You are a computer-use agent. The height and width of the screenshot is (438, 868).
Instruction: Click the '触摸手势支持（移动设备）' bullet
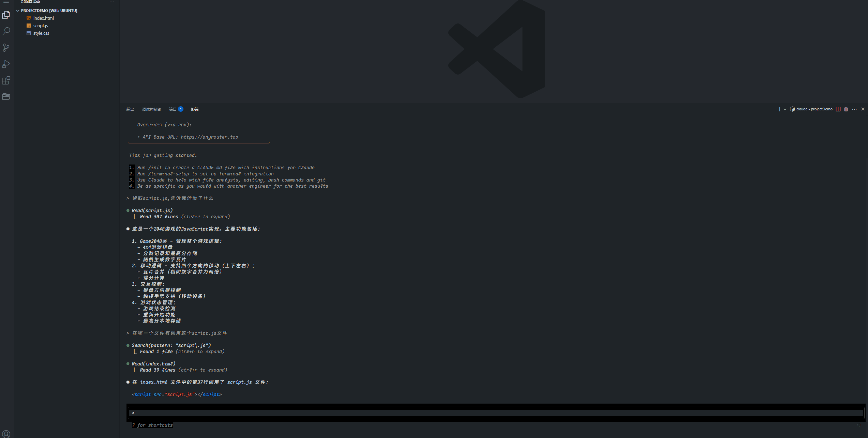click(171, 296)
